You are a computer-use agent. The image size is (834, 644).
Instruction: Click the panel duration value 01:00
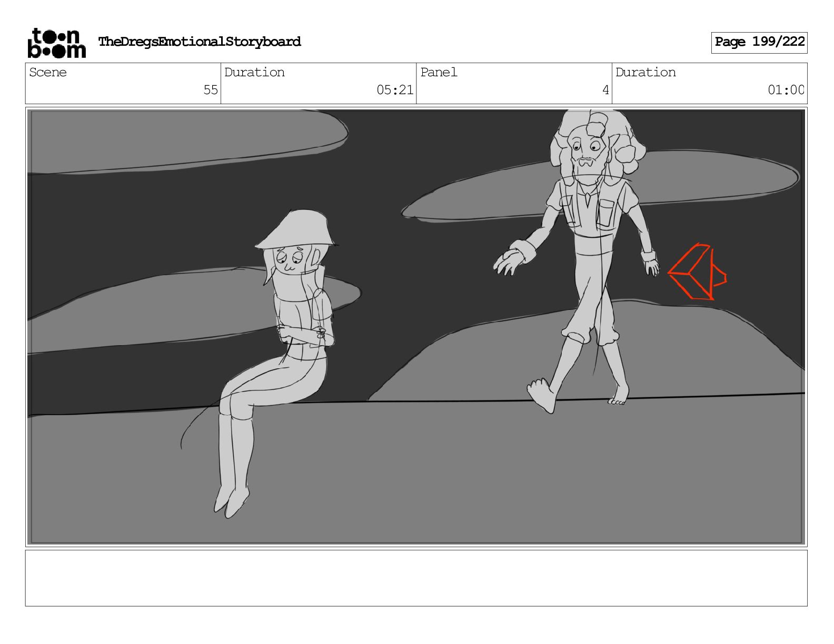coord(786,90)
